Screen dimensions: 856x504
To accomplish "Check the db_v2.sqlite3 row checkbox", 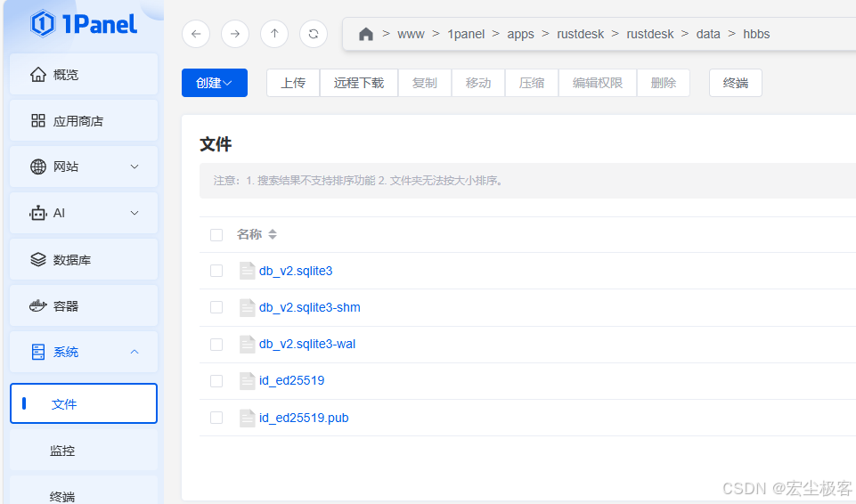I will (x=216, y=271).
